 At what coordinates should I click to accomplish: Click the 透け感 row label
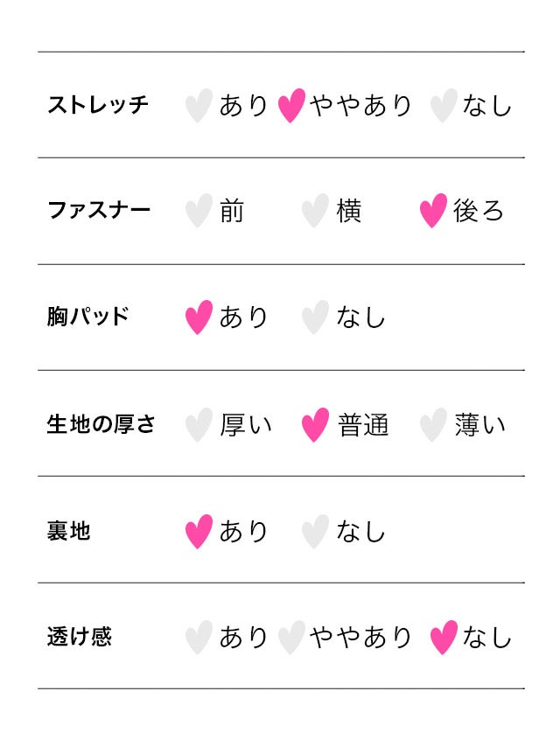pyautogui.click(x=80, y=638)
